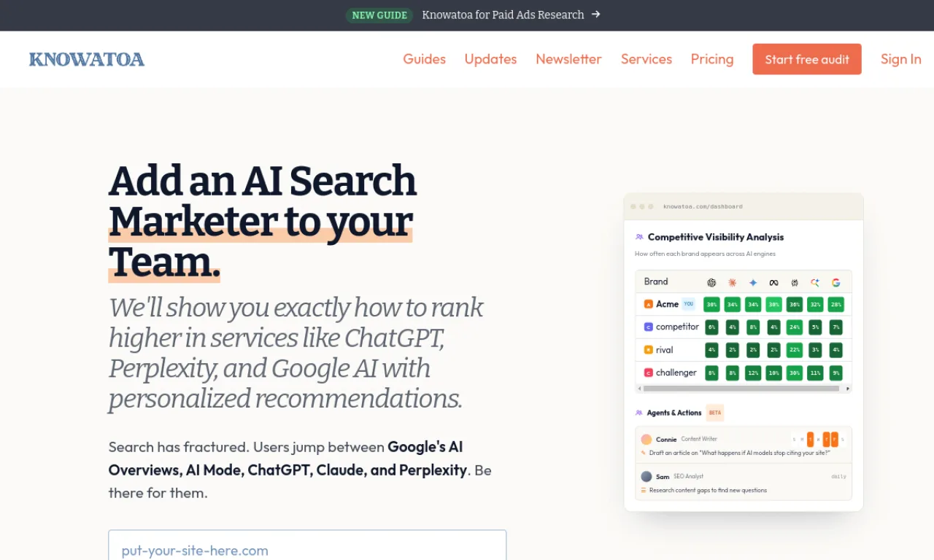
Task: Click Acme's 36% visibility cell
Action: coord(795,304)
